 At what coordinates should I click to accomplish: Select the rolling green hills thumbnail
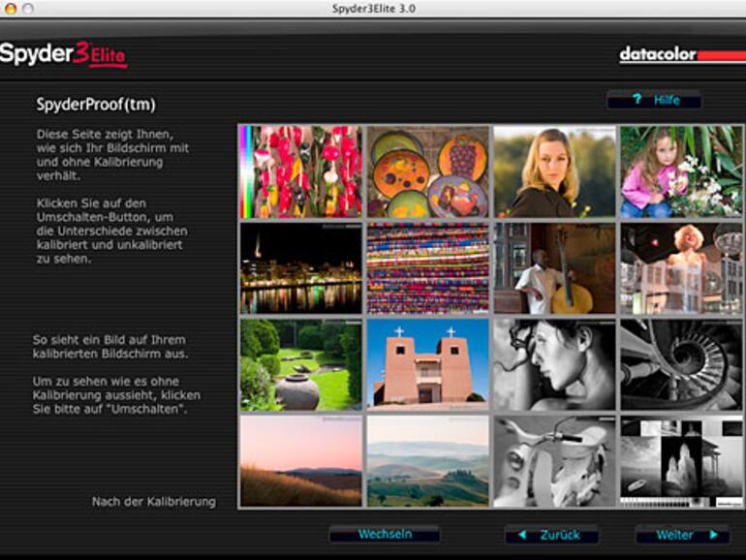point(427,461)
